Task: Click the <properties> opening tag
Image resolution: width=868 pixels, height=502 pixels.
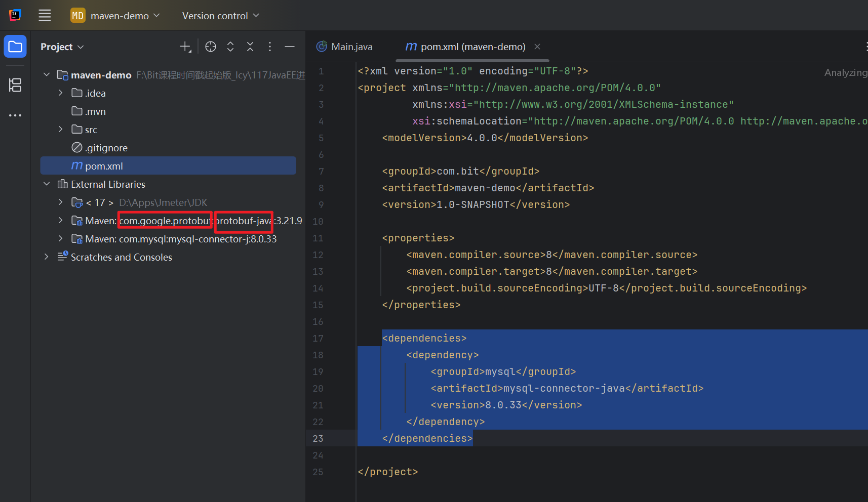Action: click(418, 238)
